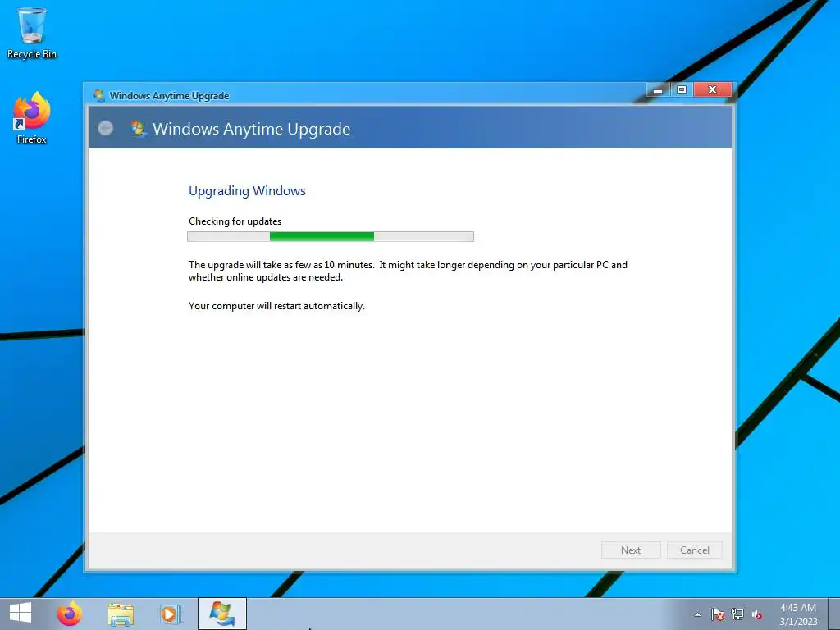Click the back arrow in Windows Anytime Upgrade
This screenshot has height=630, width=840.
click(106, 128)
